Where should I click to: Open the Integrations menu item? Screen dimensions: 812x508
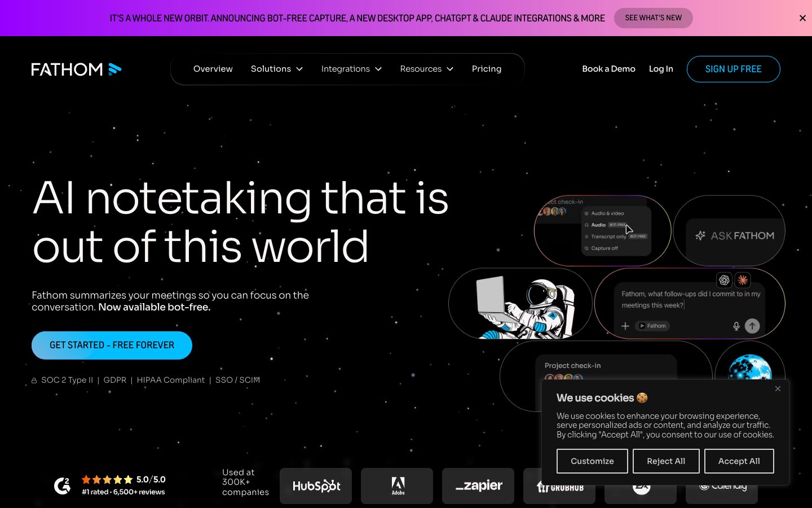pyautogui.click(x=345, y=69)
